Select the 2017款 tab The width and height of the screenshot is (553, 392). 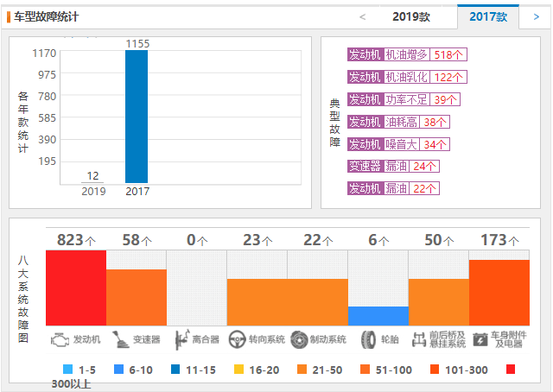pyautogui.click(x=488, y=16)
